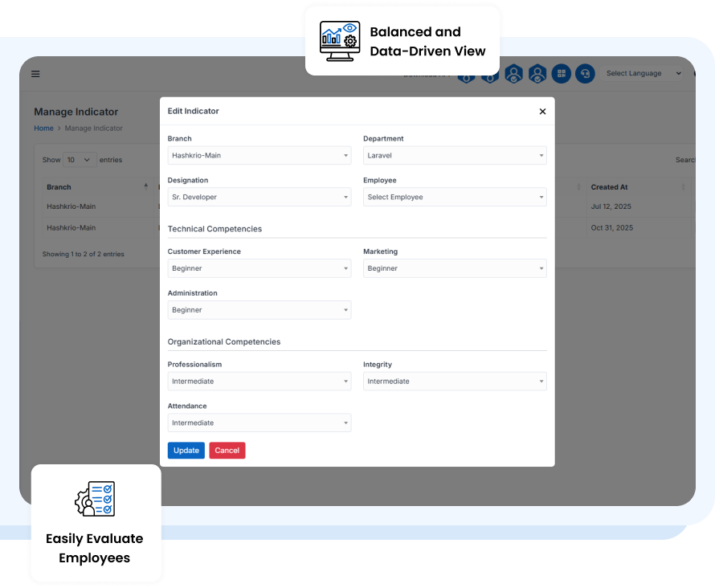Viewport: 715px width, 588px height.
Task: Go to Home via breadcrumb link
Action: [43, 129]
